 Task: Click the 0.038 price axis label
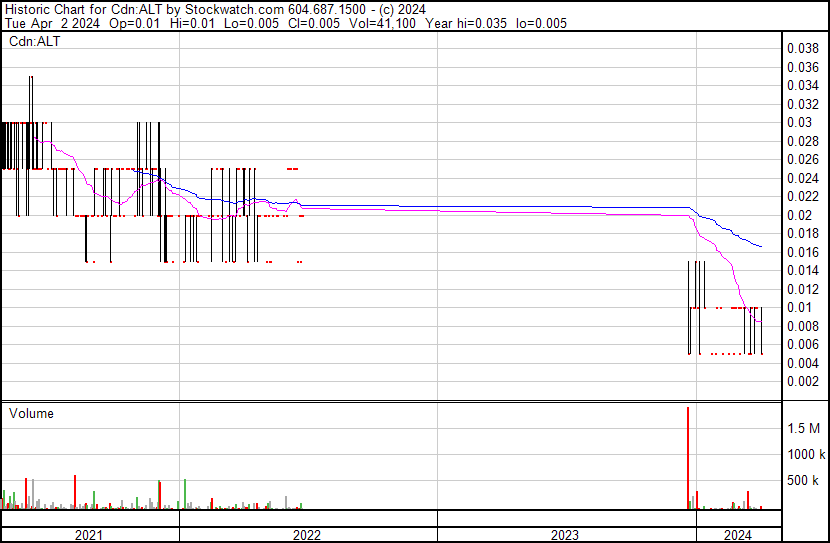(803, 48)
